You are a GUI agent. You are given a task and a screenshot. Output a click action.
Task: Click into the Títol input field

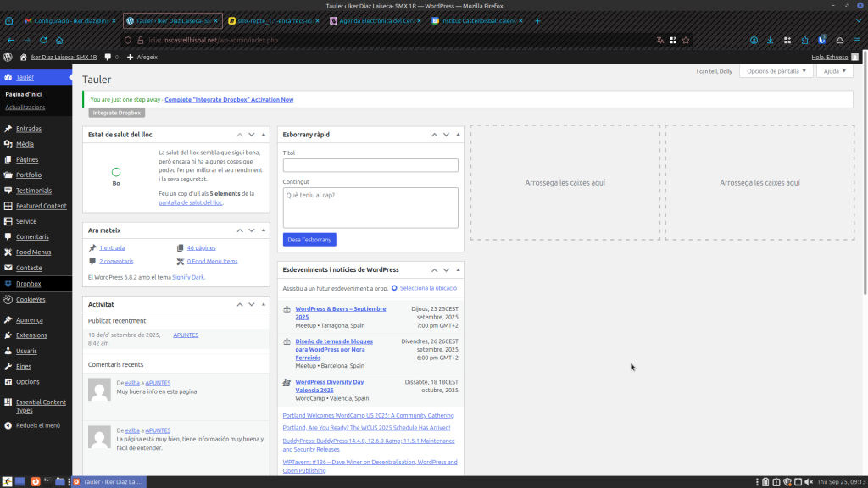(370, 165)
